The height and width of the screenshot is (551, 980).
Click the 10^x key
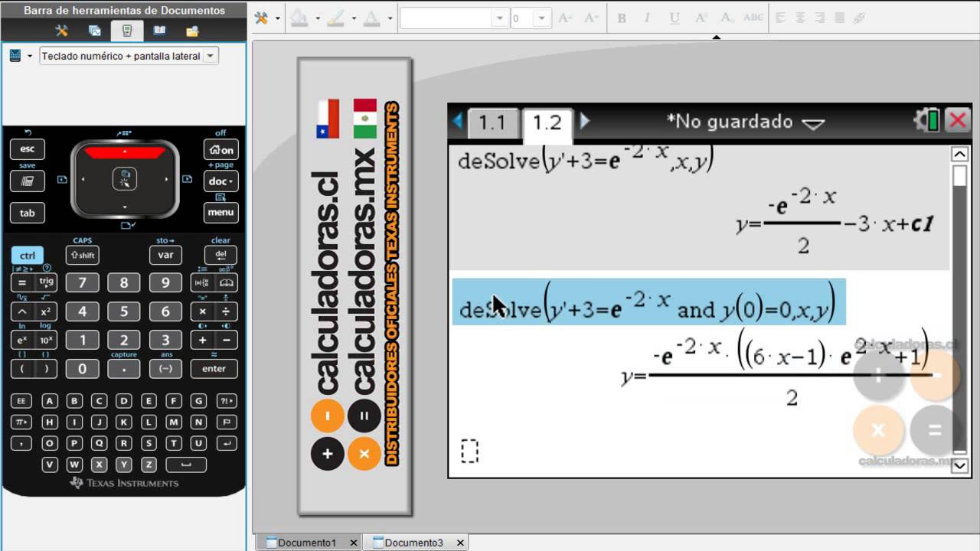(x=47, y=340)
